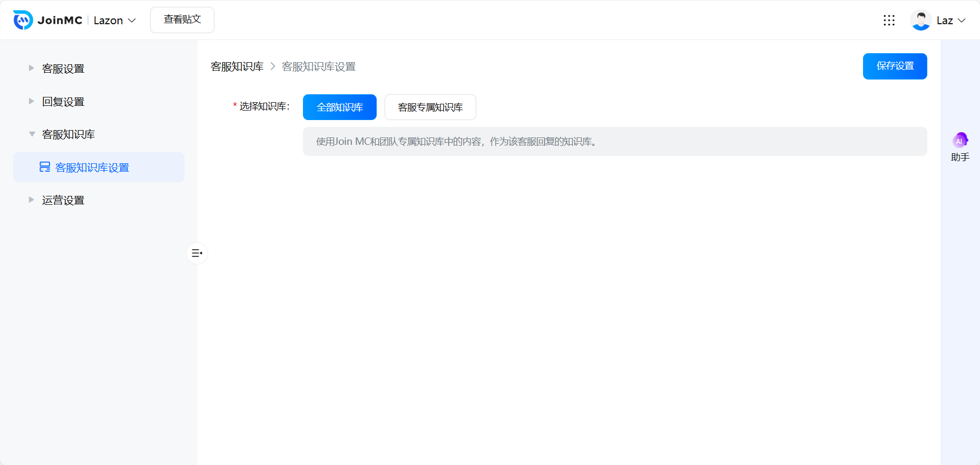Select 全部知识库 option
Image resolution: width=980 pixels, height=465 pixels.
[339, 107]
